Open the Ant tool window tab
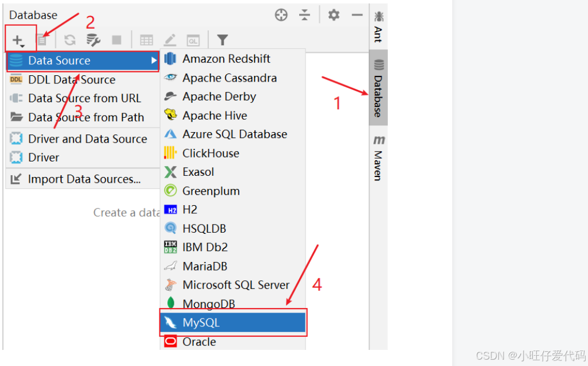This screenshot has height=366, width=588. (x=379, y=26)
